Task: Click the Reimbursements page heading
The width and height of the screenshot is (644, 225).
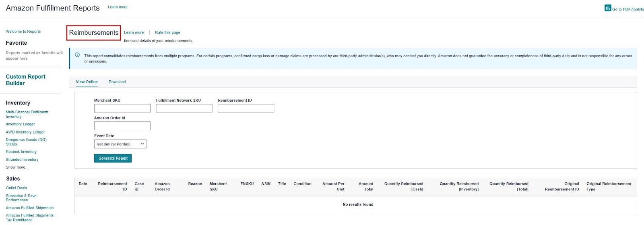Action: pyautogui.click(x=94, y=33)
